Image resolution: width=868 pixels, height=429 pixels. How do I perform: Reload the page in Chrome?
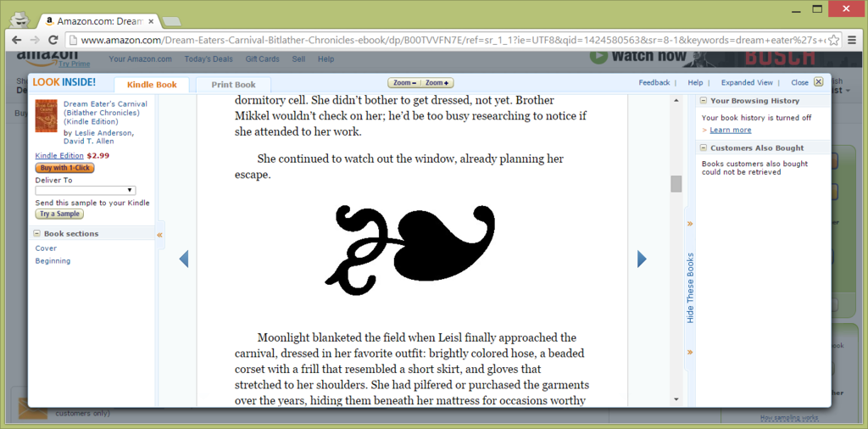53,40
